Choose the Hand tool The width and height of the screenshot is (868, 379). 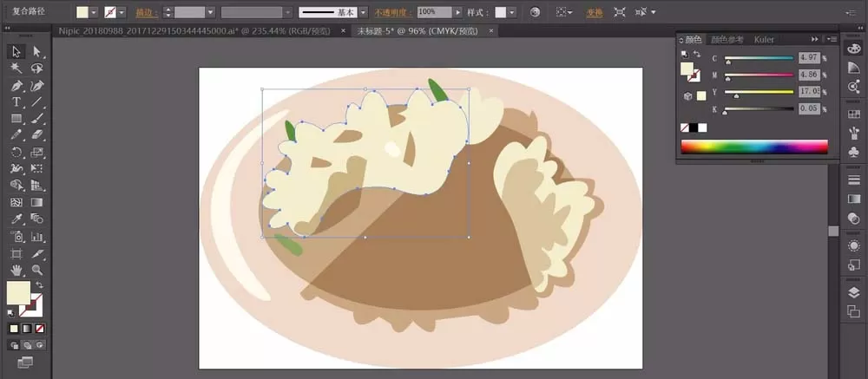point(16,270)
